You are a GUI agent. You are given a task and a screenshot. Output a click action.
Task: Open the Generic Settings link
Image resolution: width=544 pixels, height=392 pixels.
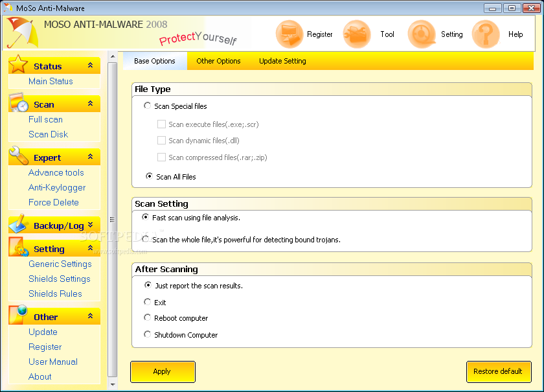tap(60, 264)
